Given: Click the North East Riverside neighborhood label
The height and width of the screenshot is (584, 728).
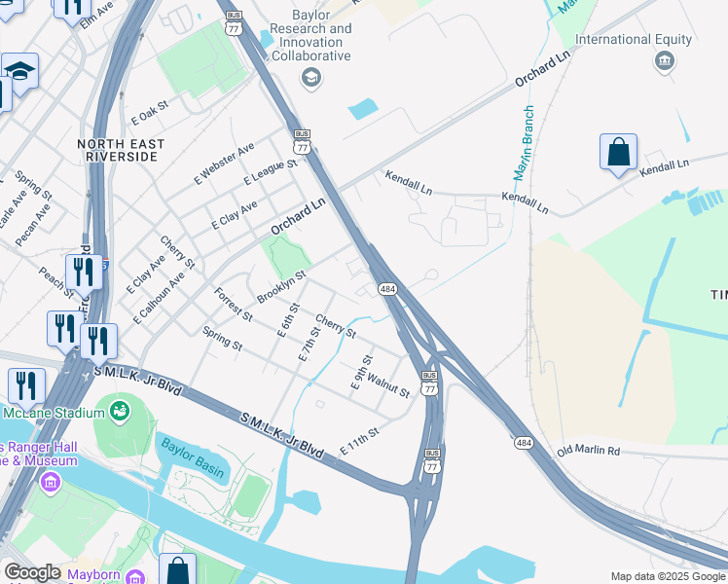Looking at the screenshot, I should point(122,151).
